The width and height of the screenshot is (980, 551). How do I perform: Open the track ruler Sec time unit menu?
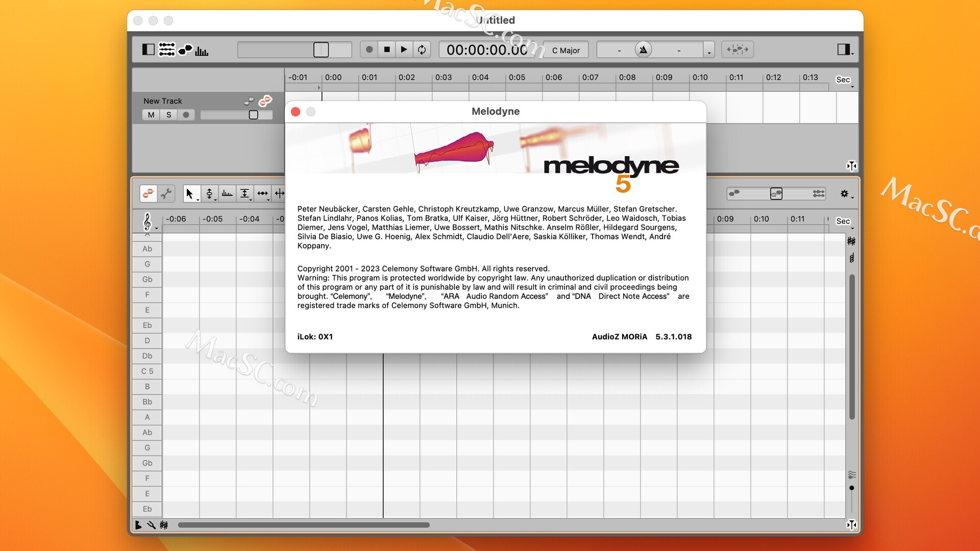845,80
